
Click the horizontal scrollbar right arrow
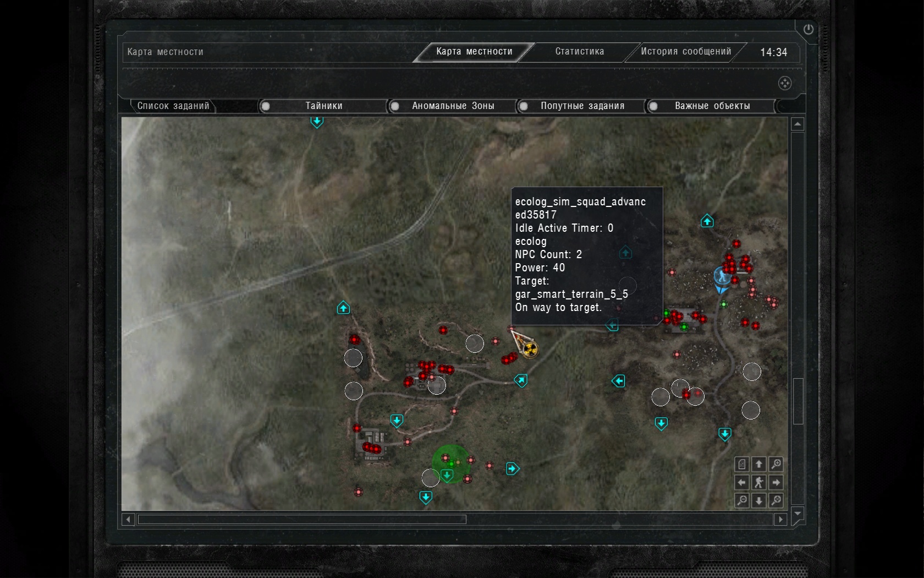780,519
